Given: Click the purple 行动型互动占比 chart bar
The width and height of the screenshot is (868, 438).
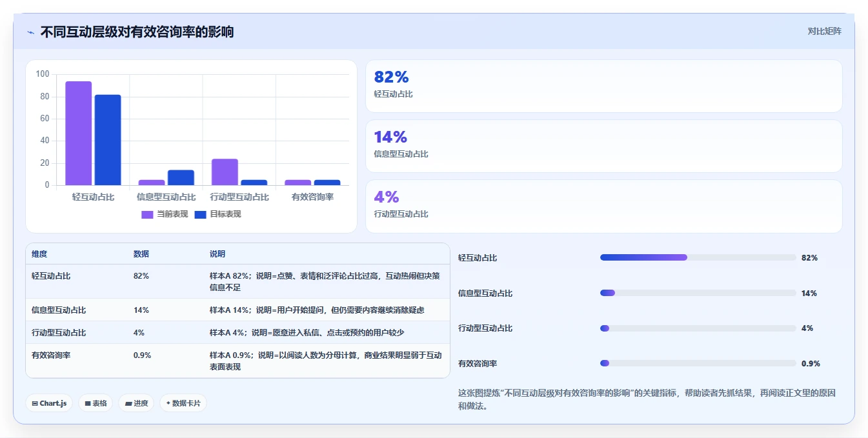Looking at the screenshot, I should click(225, 172).
